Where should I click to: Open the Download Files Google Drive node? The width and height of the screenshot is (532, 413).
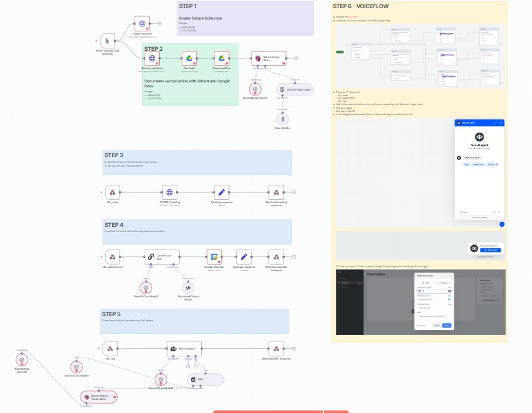pyautogui.click(x=222, y=59)
